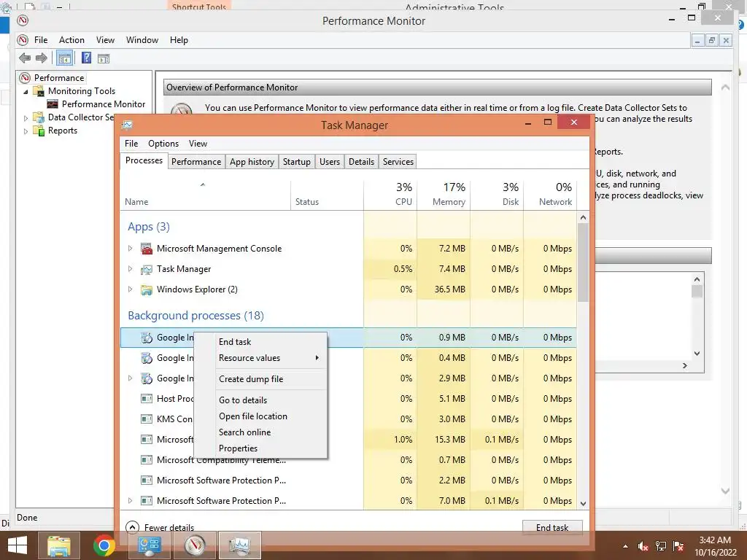Toggle Show/Hide Action Pane toolbar icon

(104, 58)
